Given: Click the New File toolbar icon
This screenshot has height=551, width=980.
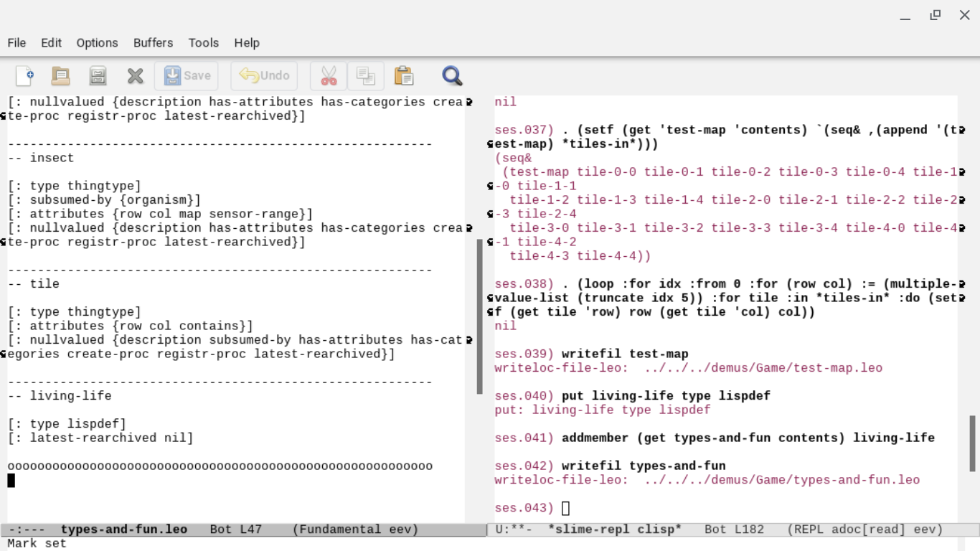Looking at the screenshot, I should (x=24, y=75).
